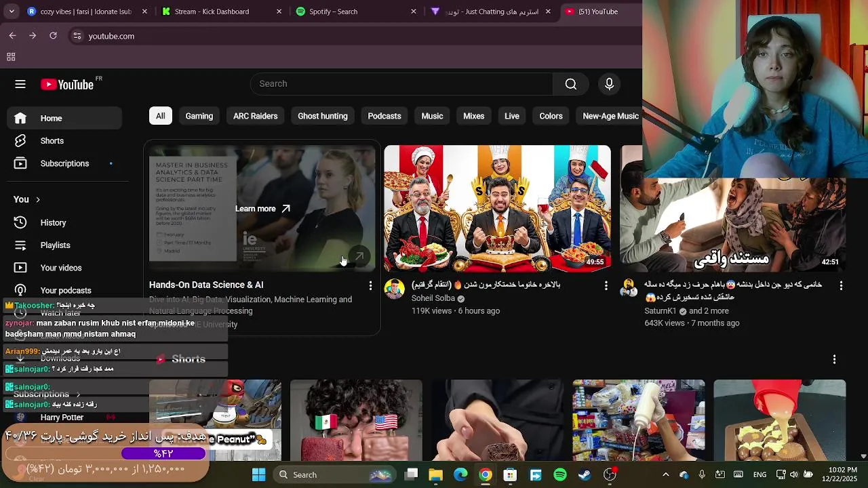Open SaturnK1 channel name link
The image size is (868, 488).
click(x=660, y=311)
